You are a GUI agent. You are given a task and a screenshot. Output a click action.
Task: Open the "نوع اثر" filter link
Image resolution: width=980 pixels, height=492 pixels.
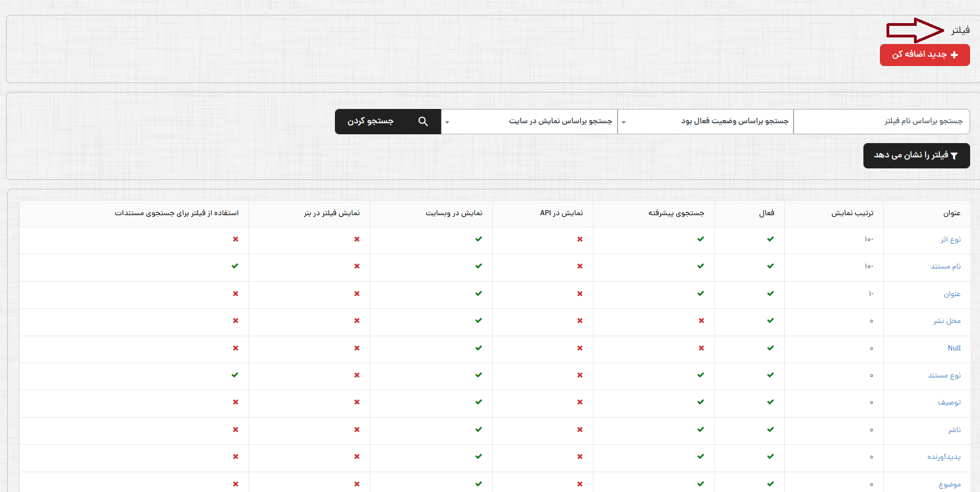(x=950, y=239)
